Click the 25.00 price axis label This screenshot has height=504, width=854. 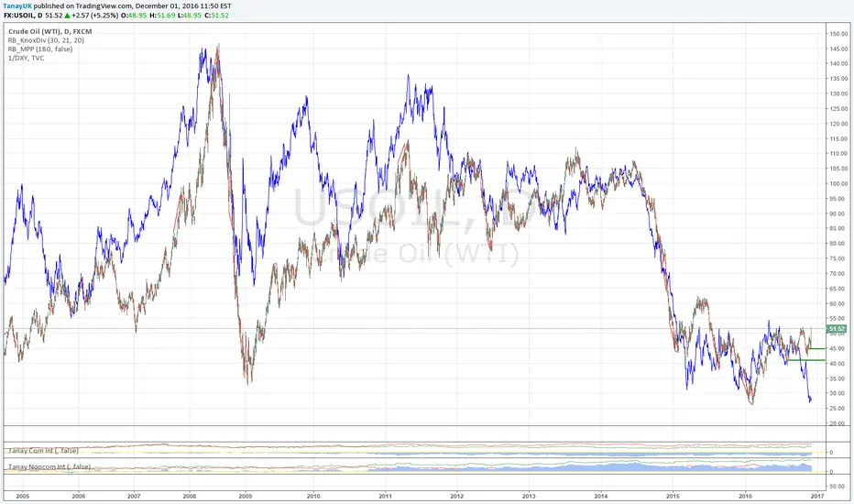coord(838,408)
